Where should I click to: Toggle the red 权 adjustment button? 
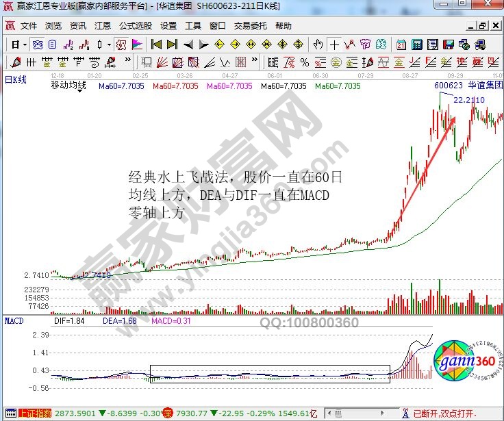tap(121, 44)
